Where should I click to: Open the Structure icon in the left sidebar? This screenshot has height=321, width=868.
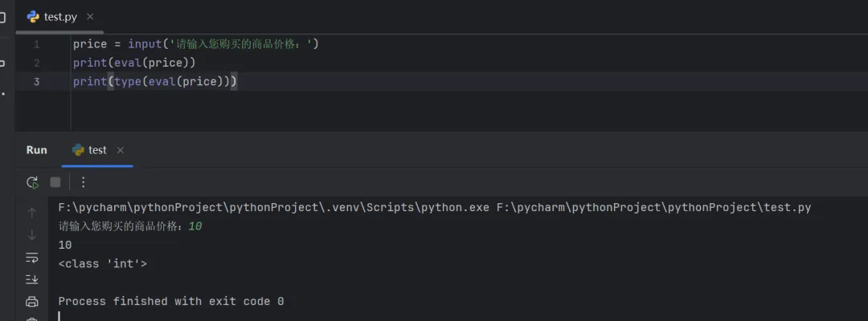[3, 63]
